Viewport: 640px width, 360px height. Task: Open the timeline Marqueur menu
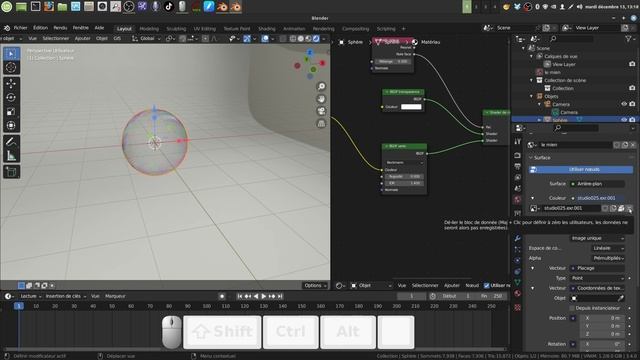[115, 296]
